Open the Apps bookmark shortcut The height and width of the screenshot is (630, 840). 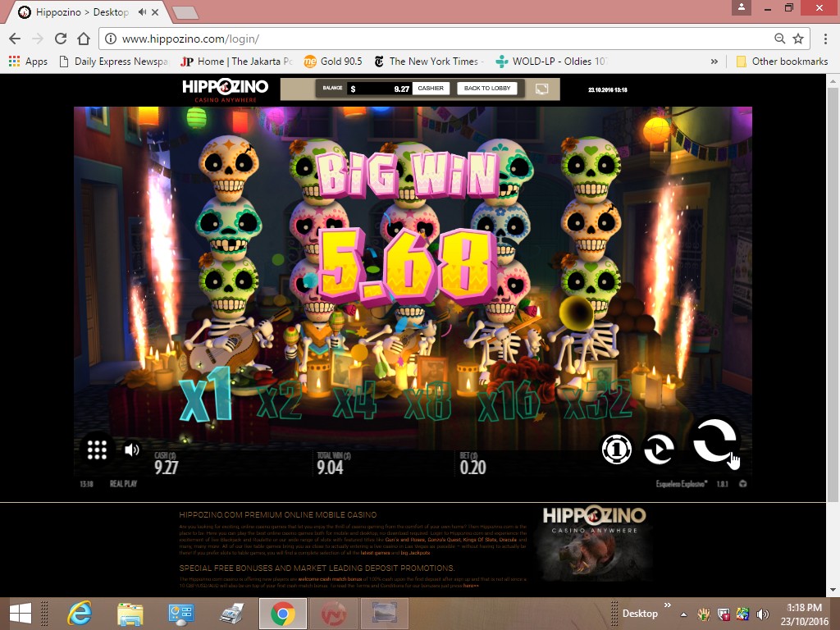pos(28,62)
